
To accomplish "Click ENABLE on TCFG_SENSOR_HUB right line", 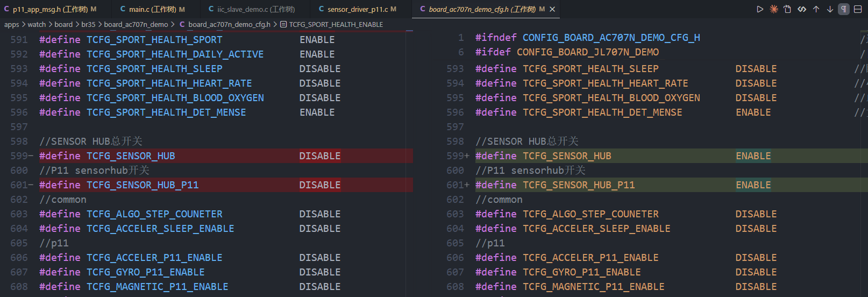I will pyautogui.click(x=753, y=156).
